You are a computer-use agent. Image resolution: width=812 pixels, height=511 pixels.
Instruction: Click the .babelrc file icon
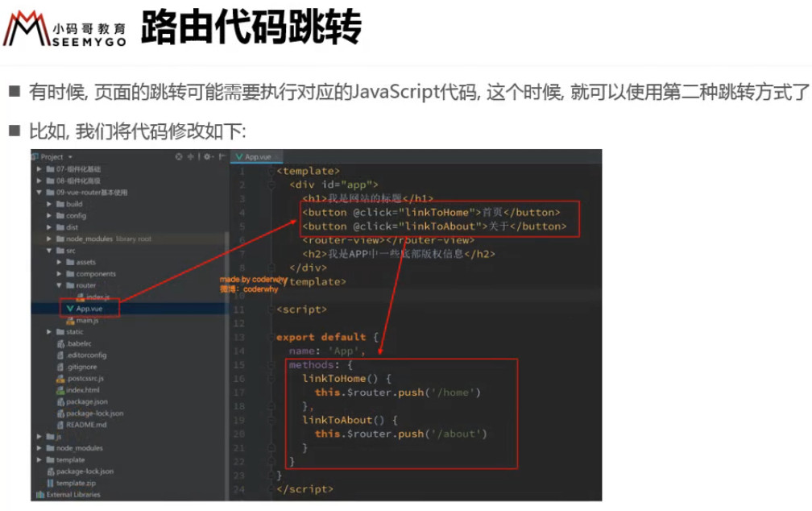pos(60,343)
